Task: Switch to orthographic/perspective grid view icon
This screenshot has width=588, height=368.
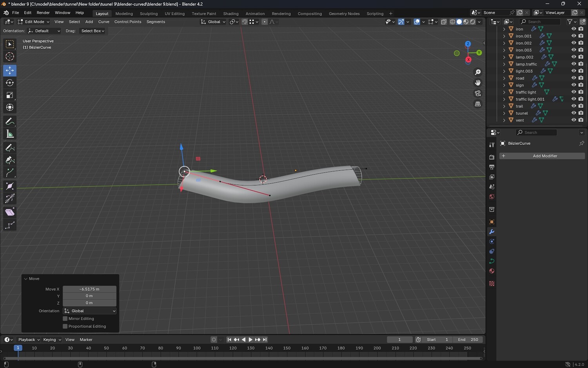Action: [x=477, y=104]
